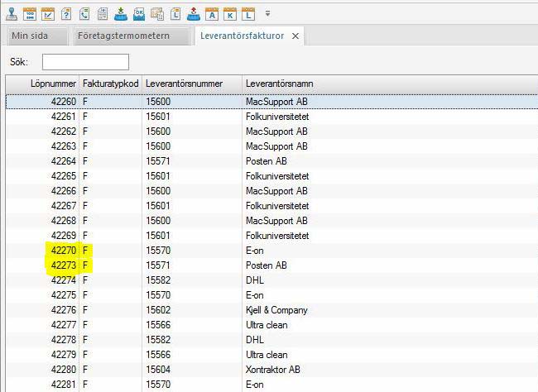Click the question mark document icon
Image resolution: width=538 pixels, height=392 pixels.
(66, 14)
